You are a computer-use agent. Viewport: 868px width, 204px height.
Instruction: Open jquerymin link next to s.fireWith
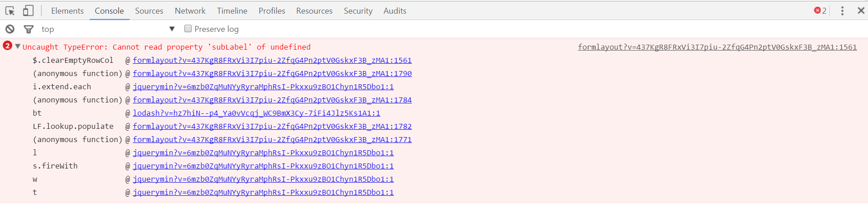point(263,166)
